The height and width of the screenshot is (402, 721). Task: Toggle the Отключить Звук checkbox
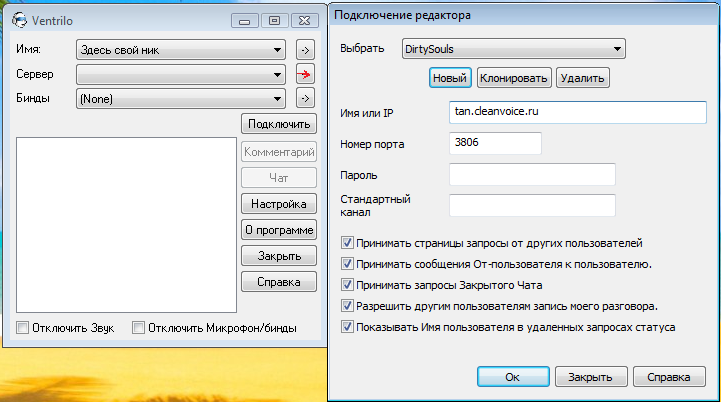pyautogui.click(x=22, y=327)
